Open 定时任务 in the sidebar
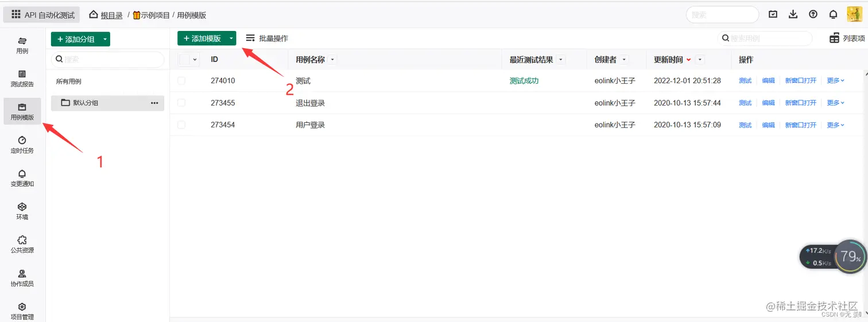868x322 pixels. [22, 145]
